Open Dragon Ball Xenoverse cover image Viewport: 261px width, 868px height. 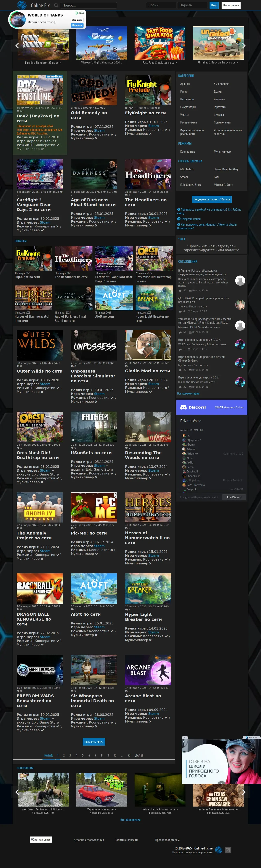click(40, 588)
